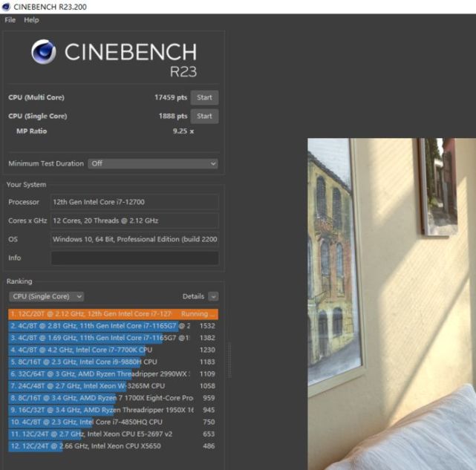
Task: Open the File menu
Action: click(10, 20)
